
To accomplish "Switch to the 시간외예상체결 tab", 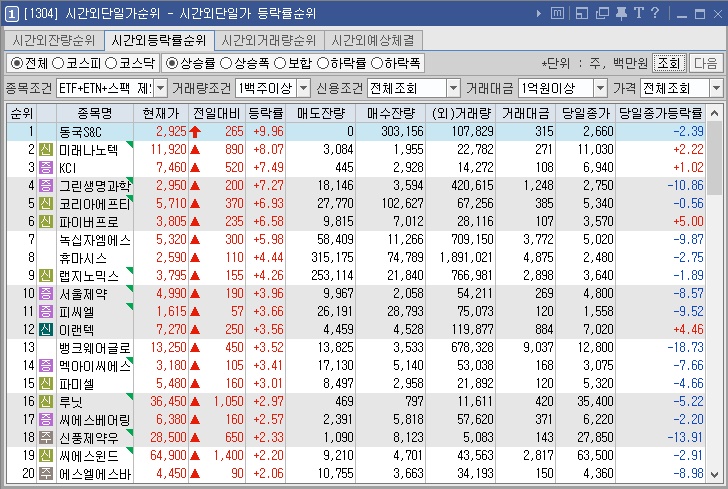I will [373, 40].
